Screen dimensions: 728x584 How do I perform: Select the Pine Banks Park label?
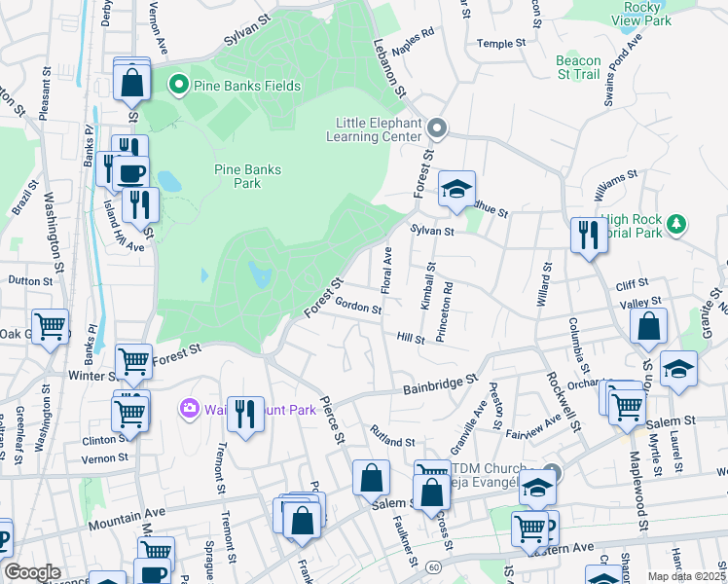click(247, 176)
